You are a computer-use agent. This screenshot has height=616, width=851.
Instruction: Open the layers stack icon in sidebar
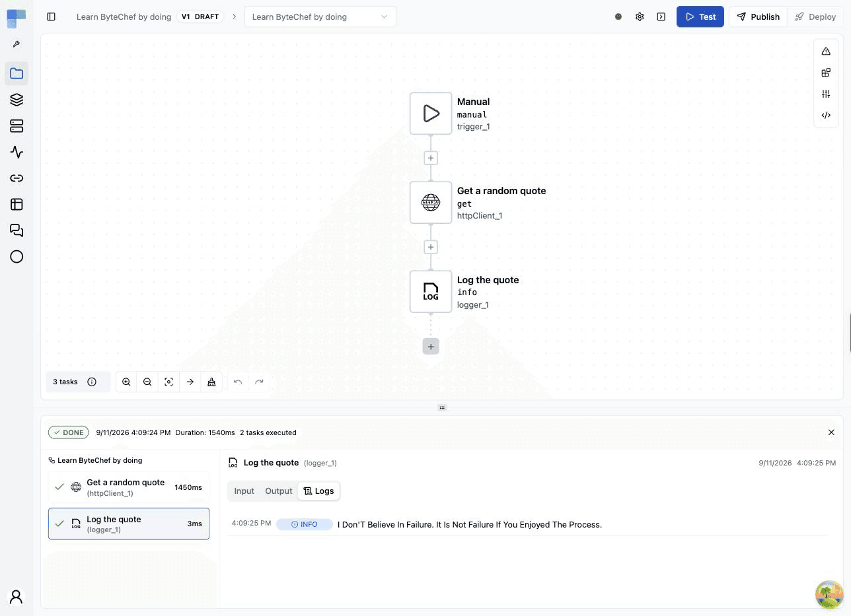pyautogui.click(x=17, y=100)
